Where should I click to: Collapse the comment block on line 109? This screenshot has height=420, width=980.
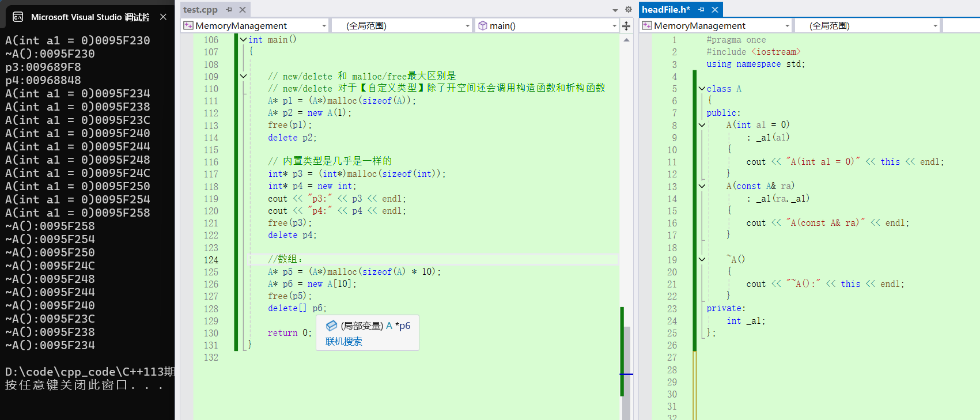coord(243,76)
